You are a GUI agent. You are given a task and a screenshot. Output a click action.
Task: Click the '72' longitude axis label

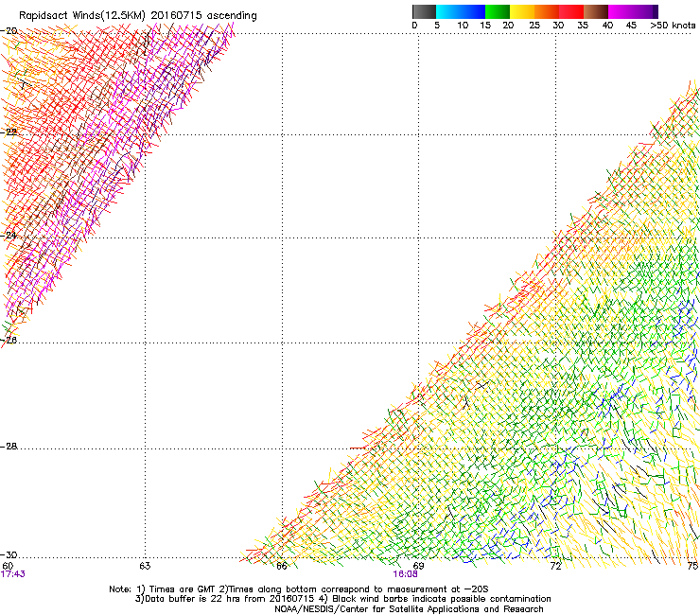click(x=555, y=566)
